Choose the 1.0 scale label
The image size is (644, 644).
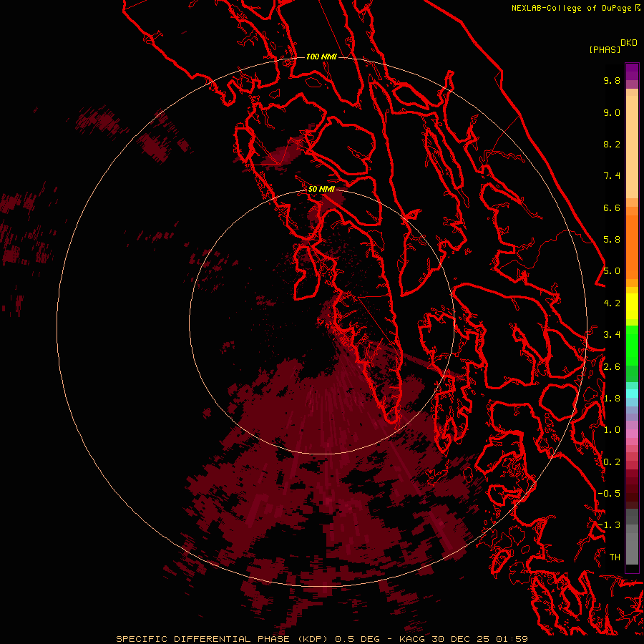(612, 430)
